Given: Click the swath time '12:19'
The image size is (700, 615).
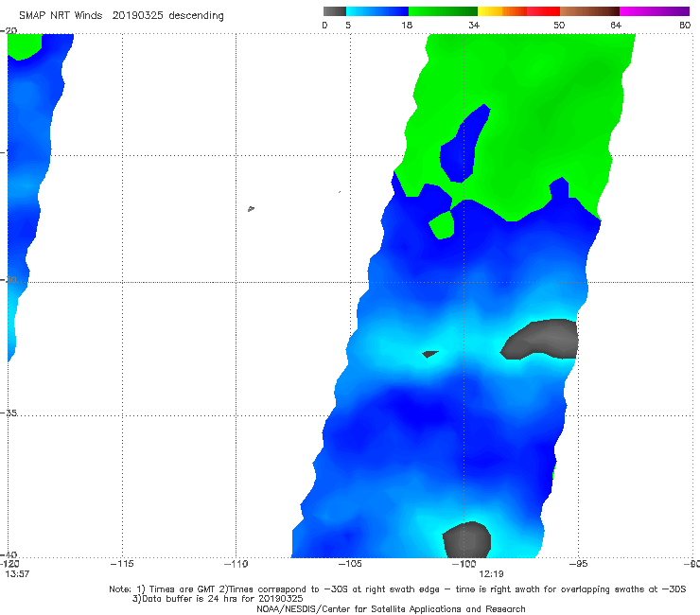Looking at the screenshot, I should 491,574.
